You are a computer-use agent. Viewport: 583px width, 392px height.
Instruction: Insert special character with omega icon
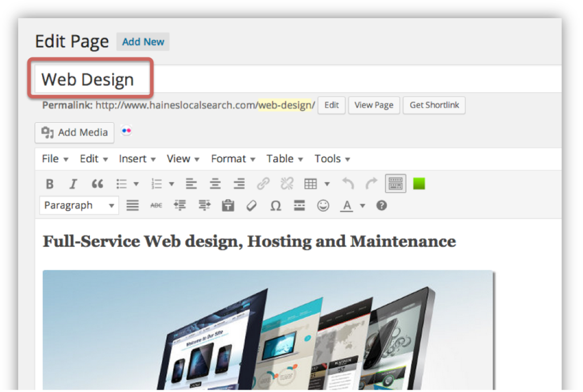[x=276, y=205]
